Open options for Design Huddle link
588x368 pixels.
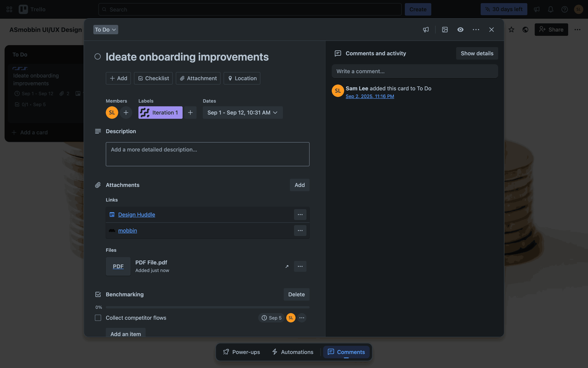[x=300, y=215]
